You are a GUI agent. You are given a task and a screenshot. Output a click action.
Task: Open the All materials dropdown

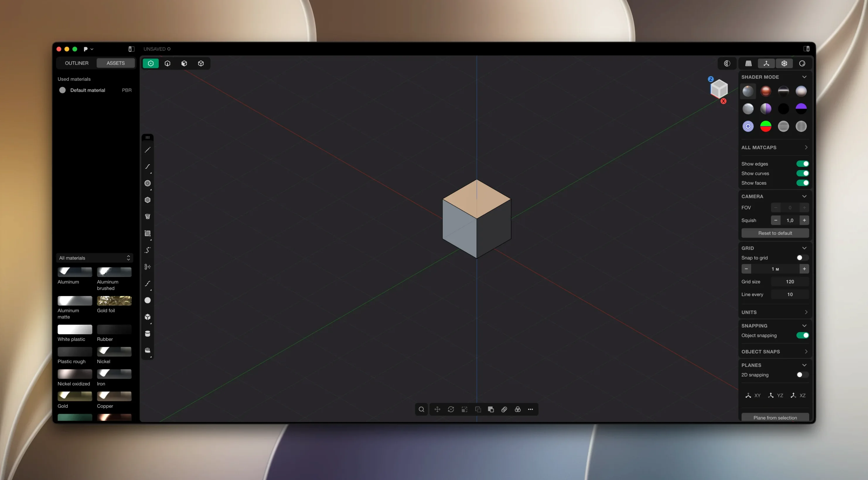point(95,258)
